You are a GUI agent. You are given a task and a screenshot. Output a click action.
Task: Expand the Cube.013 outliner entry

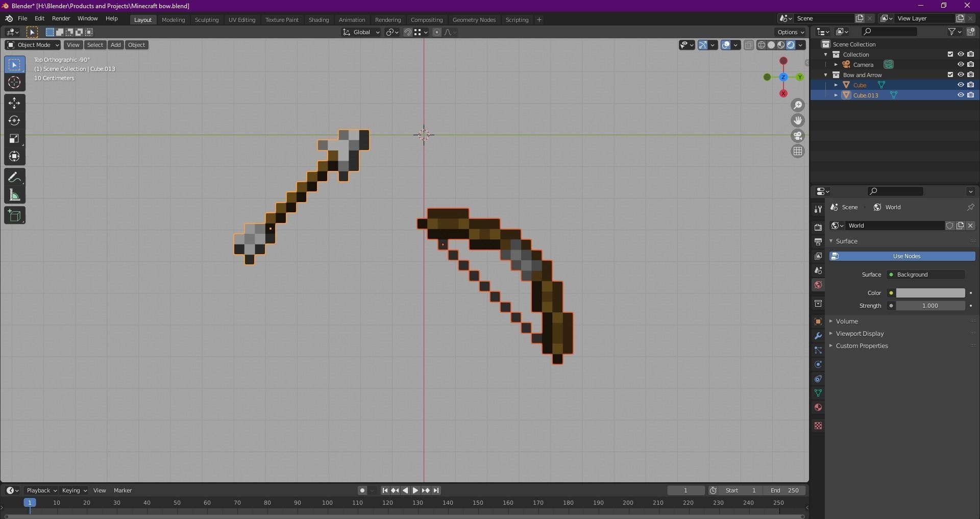click(835, 95)
